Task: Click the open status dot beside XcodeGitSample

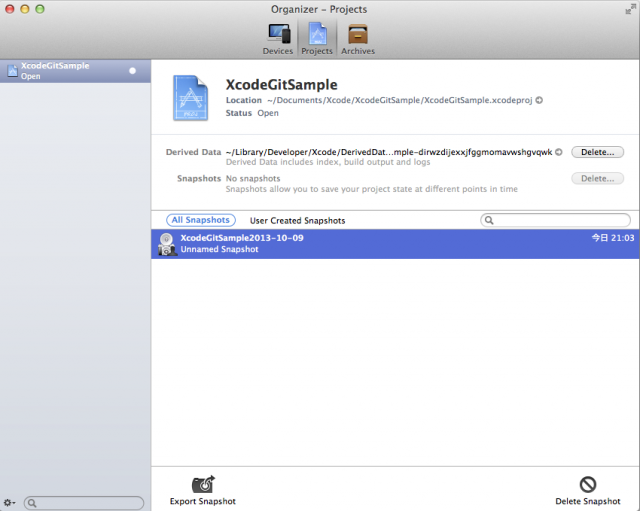Action: click(x=132, y=71)
